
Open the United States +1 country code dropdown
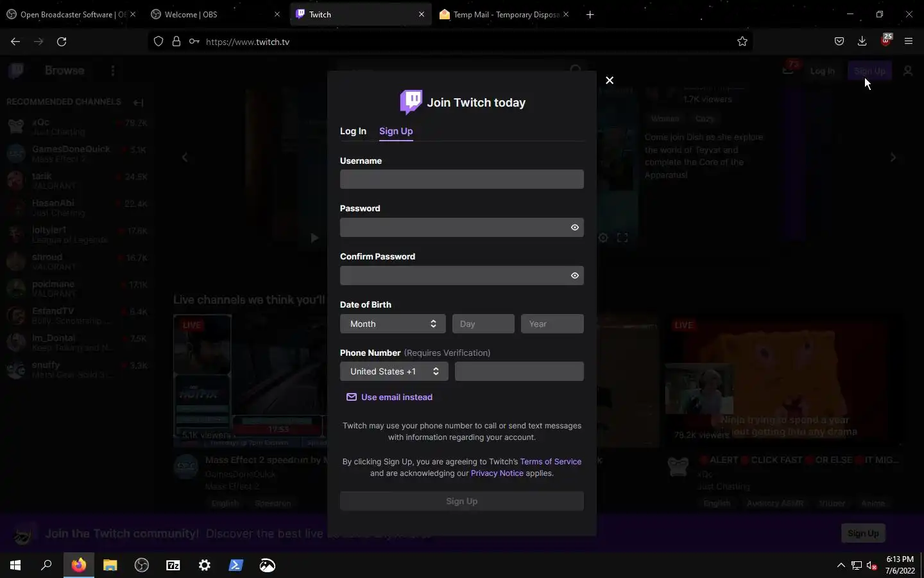tap(394, 371)
